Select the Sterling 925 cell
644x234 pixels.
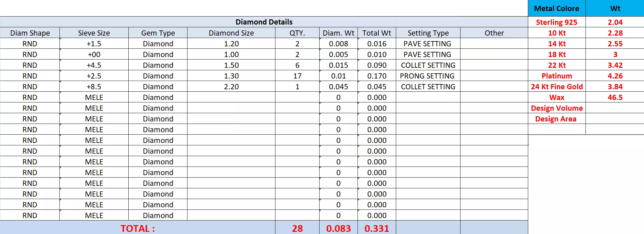click(556, 22)
